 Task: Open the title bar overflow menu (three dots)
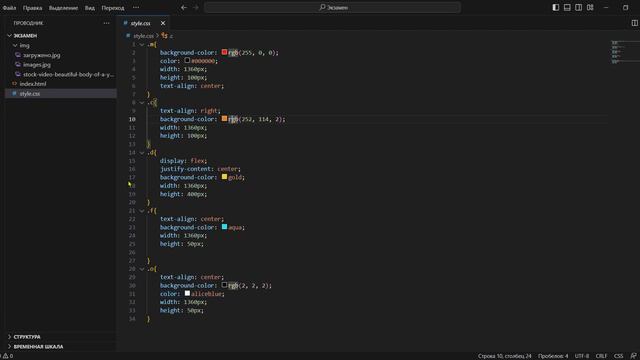(x=136, y=7)
